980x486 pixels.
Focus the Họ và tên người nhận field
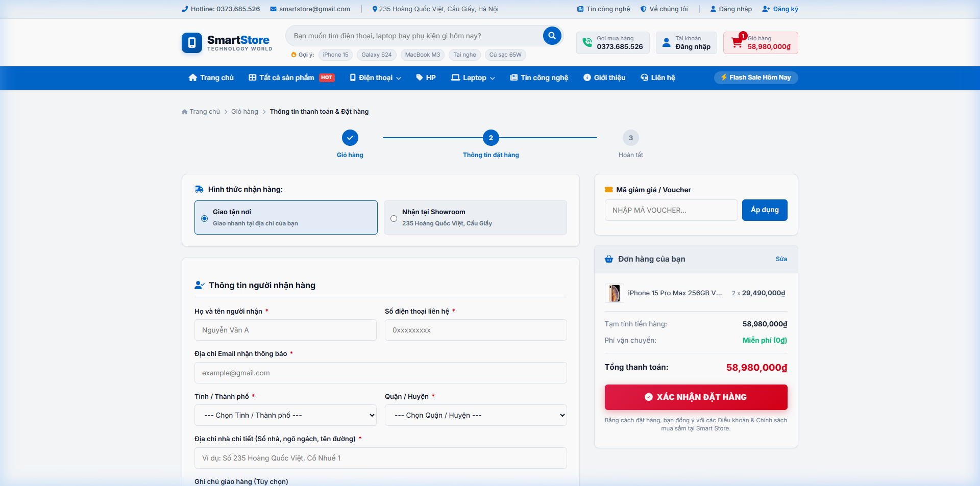pos(285,330)
